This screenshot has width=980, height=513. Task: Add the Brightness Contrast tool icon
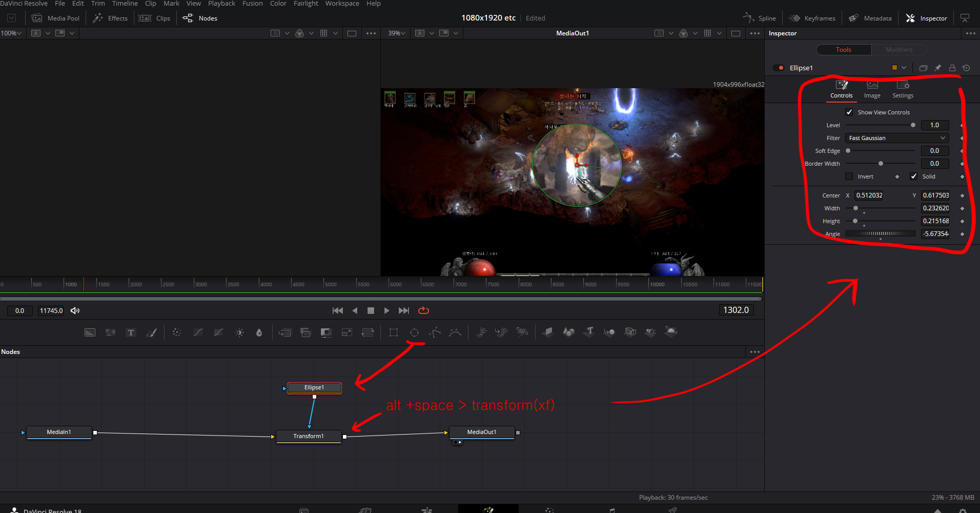click(239, 332)
